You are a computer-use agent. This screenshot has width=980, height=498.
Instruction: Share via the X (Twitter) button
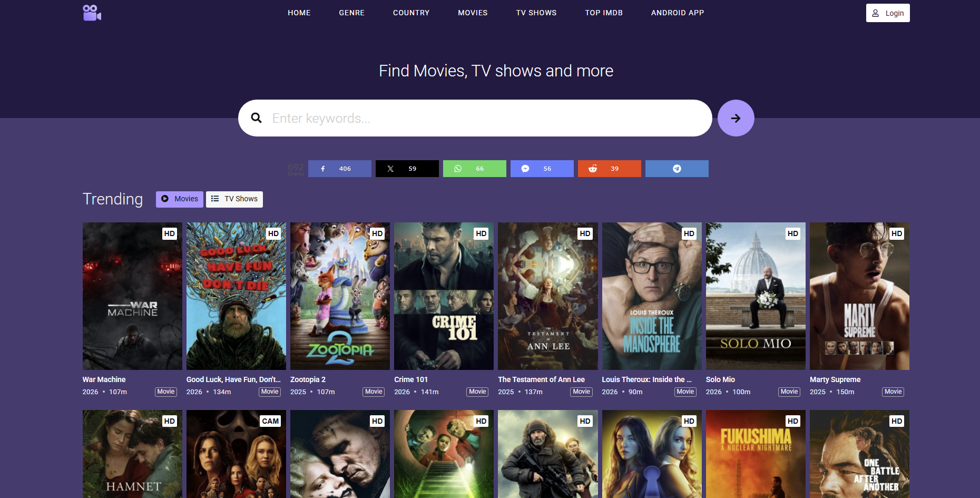407,169
